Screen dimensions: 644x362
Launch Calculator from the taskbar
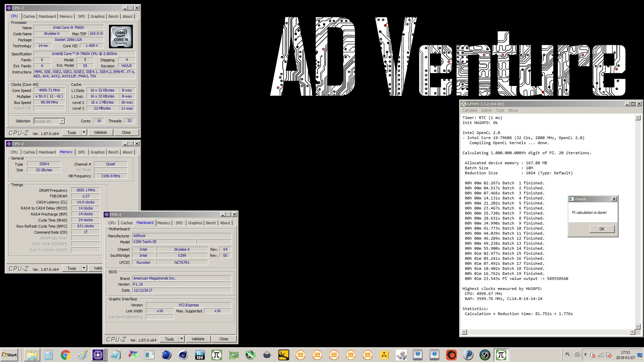[49, 355]
